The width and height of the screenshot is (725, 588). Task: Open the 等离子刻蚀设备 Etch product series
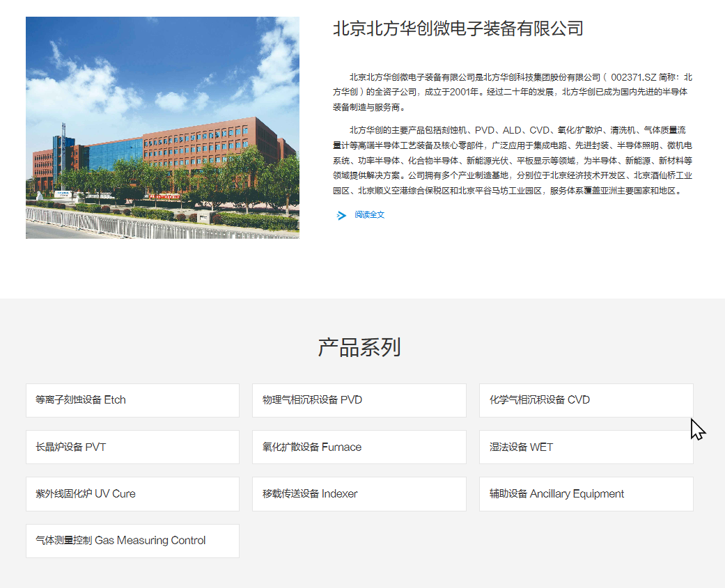click(x=133, y=401)
